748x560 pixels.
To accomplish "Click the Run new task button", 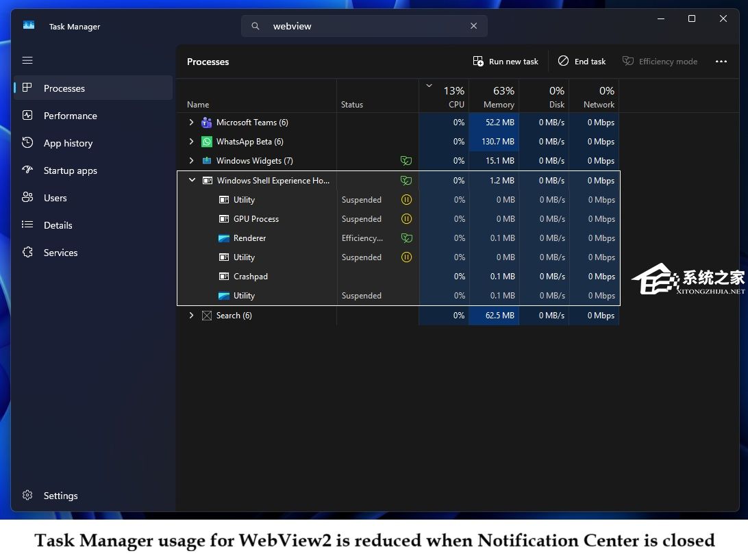I will click(x=506, y=62).
